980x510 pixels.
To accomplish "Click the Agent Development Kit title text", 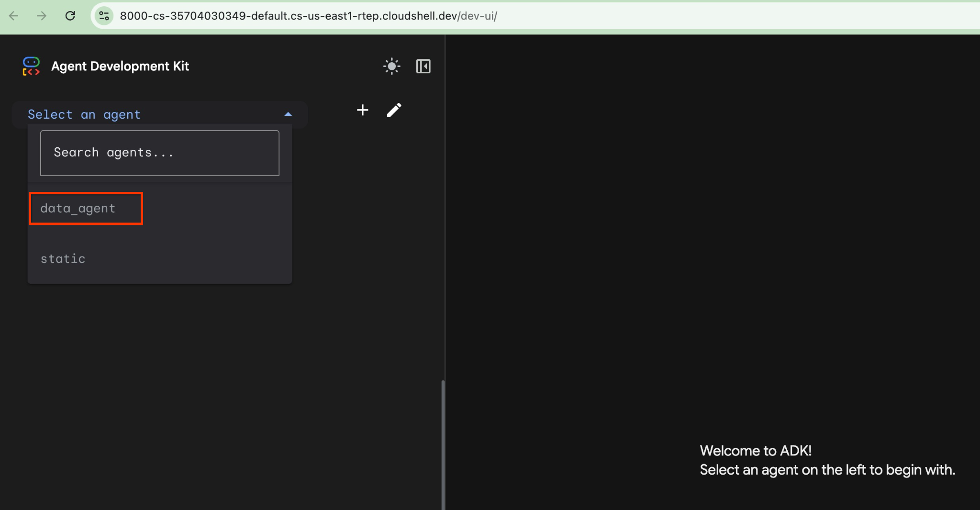I will click(x=120, y=66).
